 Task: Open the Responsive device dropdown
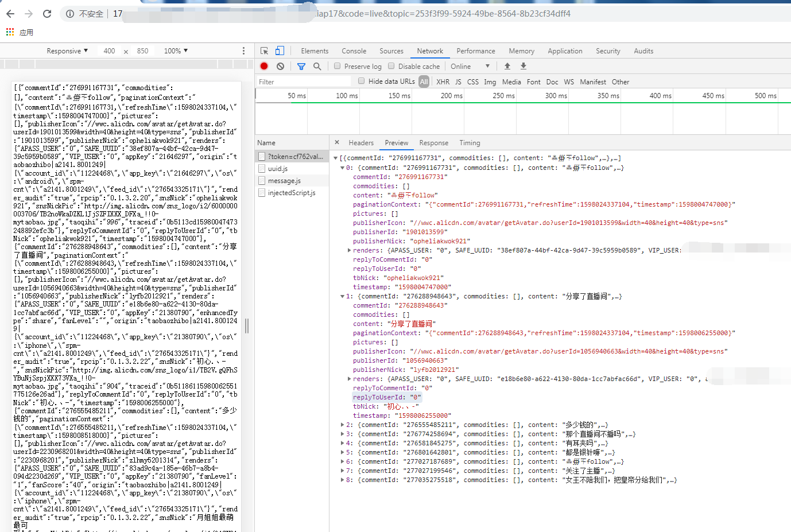pos(67,51)
